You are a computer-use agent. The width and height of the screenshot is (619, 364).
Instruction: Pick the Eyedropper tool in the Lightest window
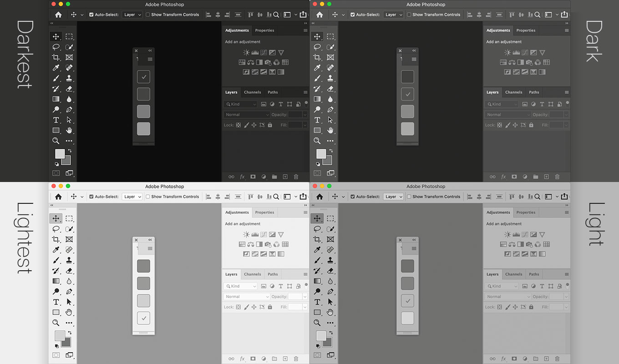point(56,250)
